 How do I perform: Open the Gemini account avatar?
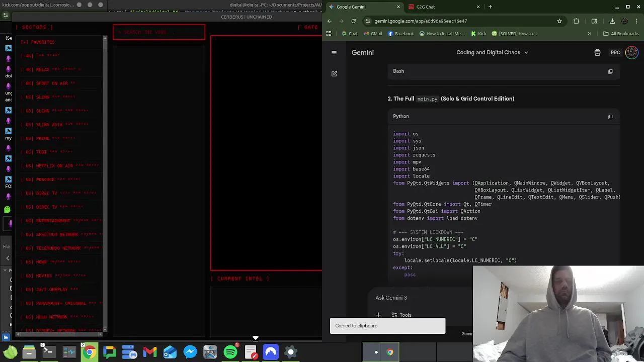pos(631,52)
